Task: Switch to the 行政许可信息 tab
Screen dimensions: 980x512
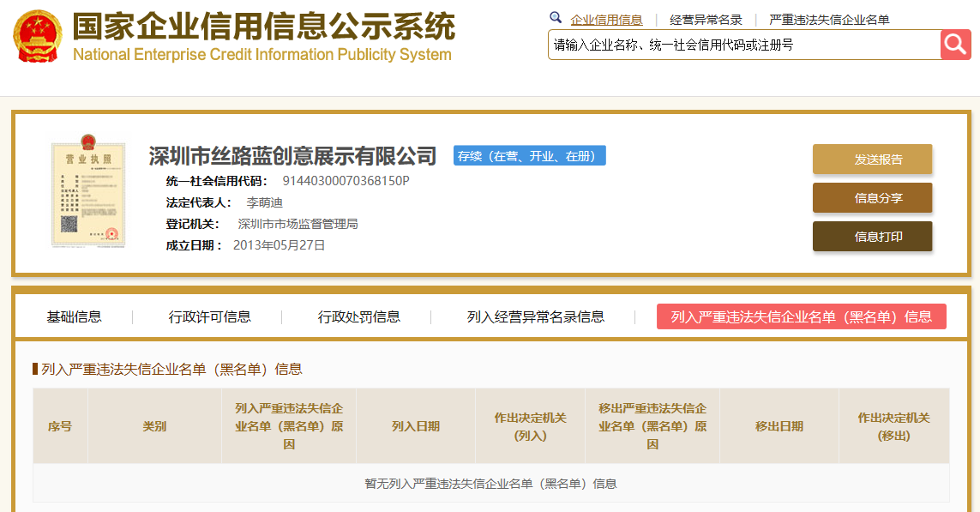Action: pyautogui.click(x=209, y=317)
